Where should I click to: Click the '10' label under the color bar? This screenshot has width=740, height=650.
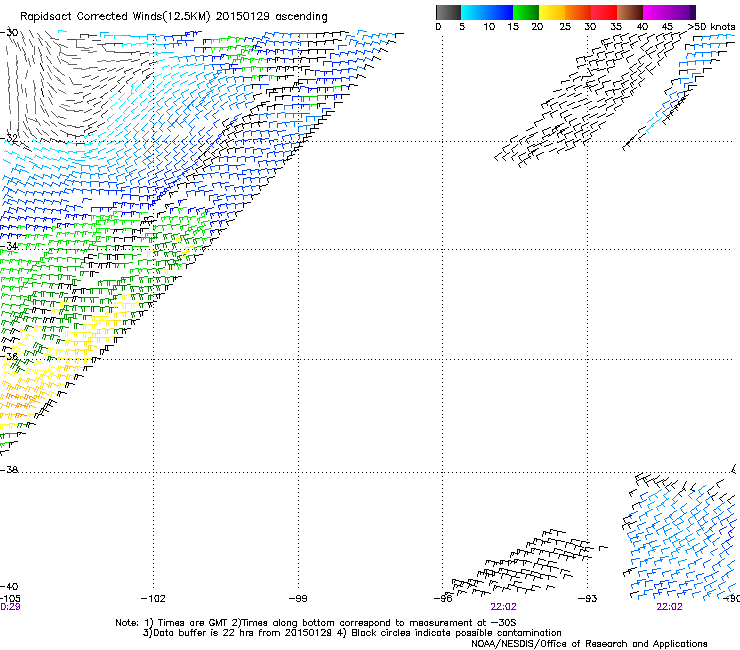click(x=489, y=27)
